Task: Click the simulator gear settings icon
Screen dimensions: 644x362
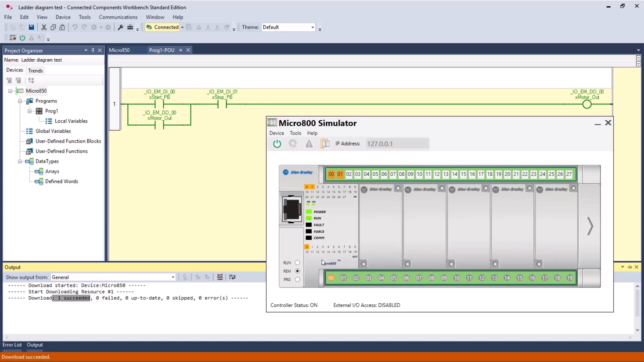Action: pos(293,144)
